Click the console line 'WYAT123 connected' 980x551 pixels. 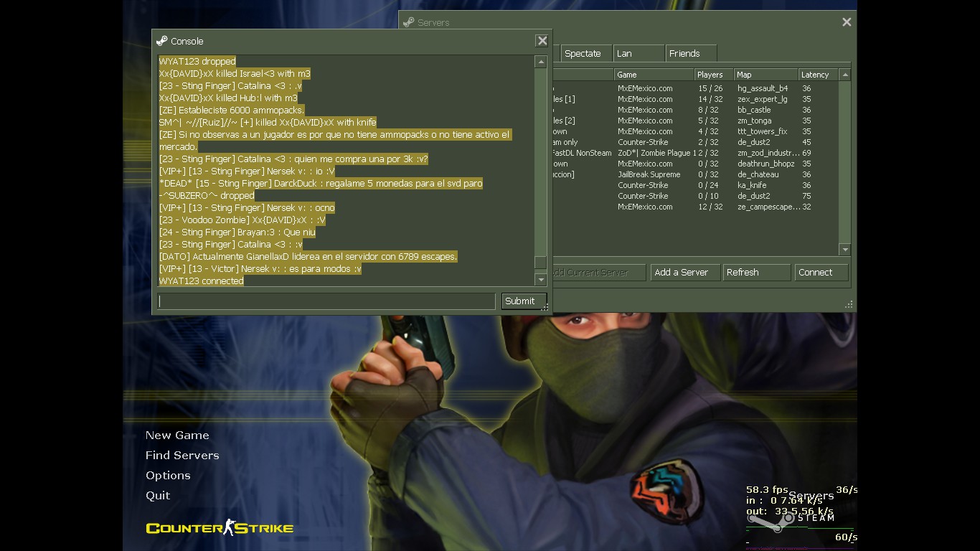click(x=202, y=281)
